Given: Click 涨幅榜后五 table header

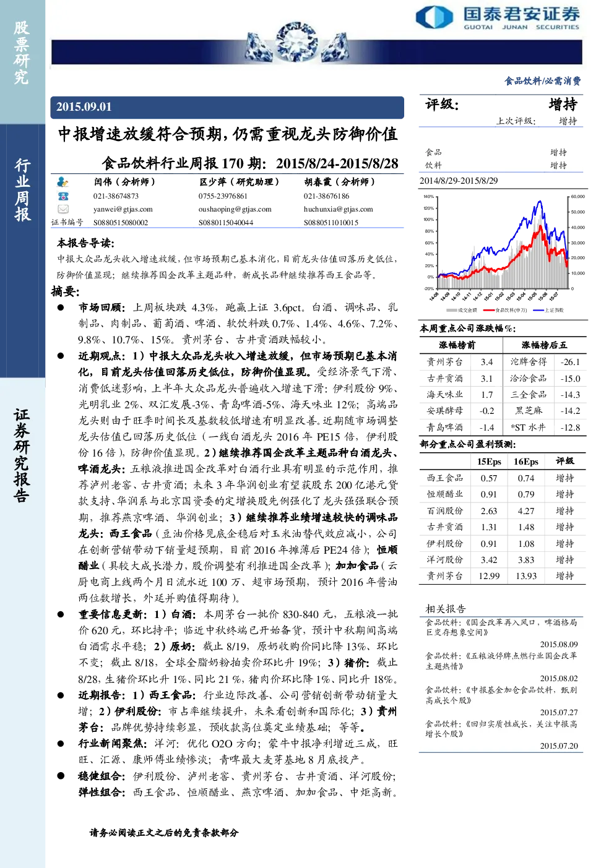Looking at the screenshot, I should tap(543, 345).
